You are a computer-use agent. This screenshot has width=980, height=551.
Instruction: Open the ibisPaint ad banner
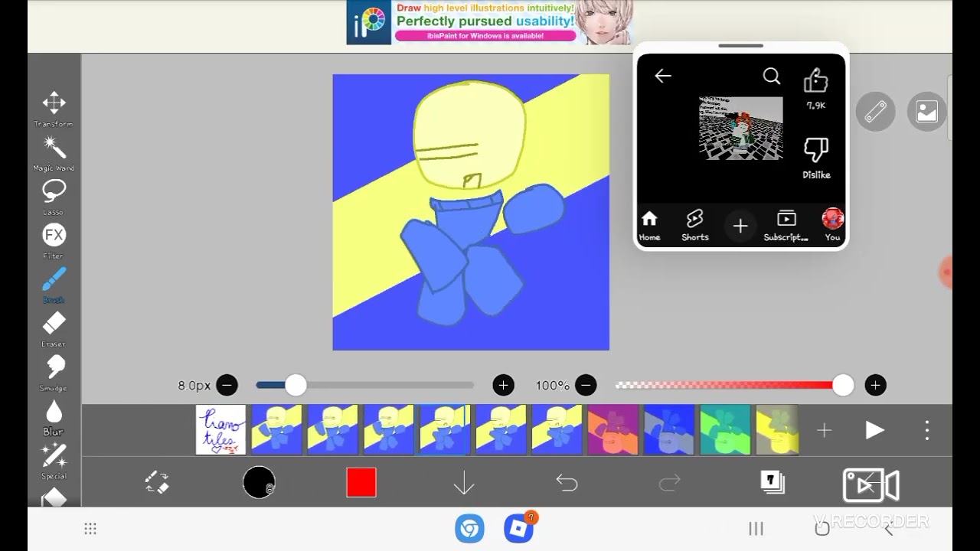point(490,22)
